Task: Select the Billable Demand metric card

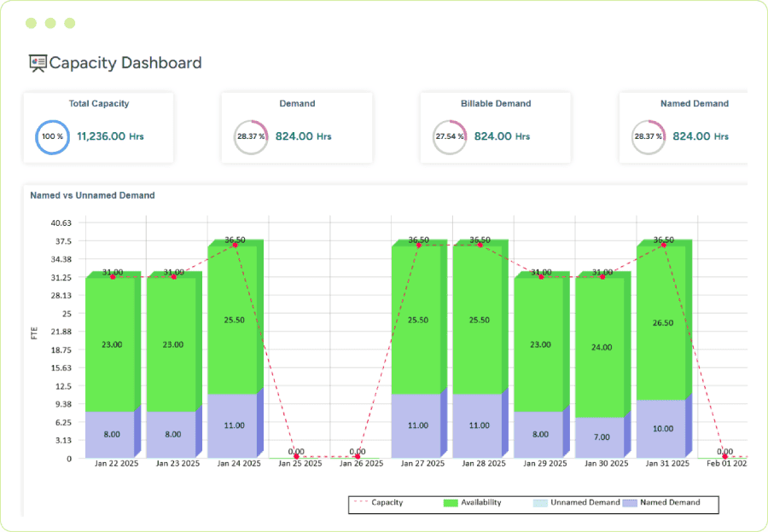Action: pyautogui.click(x=496, y=128)
